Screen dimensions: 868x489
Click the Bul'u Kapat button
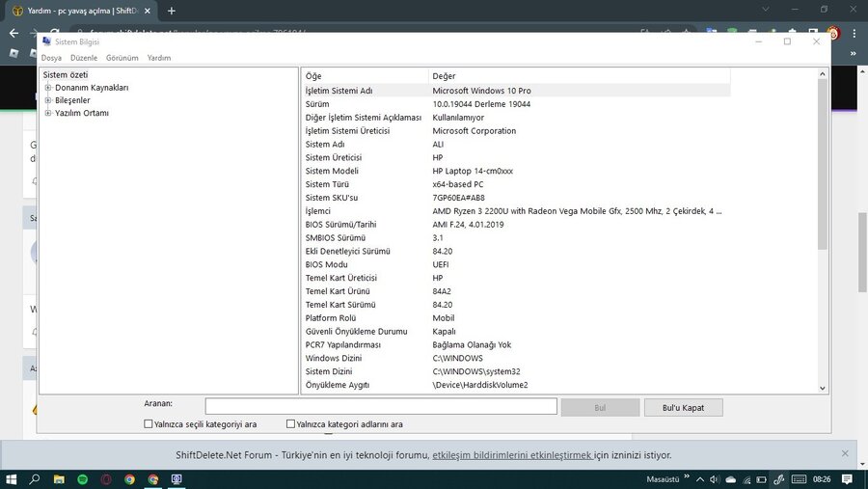click(683, 408)
